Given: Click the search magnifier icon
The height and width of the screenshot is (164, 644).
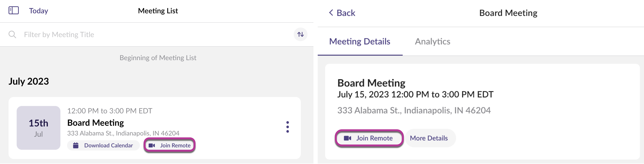Looking at the screenshot, I should pos(12,34).
